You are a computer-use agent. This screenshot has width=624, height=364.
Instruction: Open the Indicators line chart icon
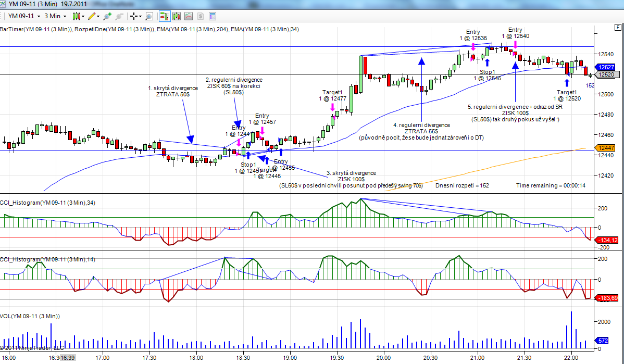coord(189,16)
